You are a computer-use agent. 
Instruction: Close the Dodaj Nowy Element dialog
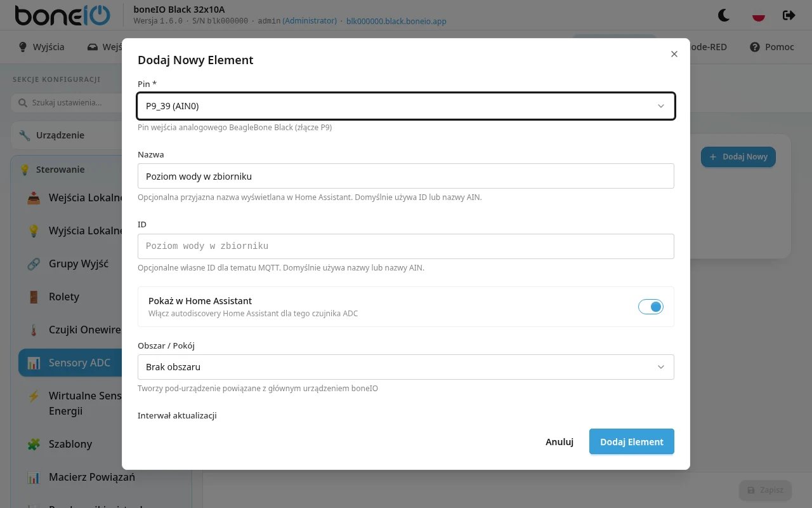point(674,54)
